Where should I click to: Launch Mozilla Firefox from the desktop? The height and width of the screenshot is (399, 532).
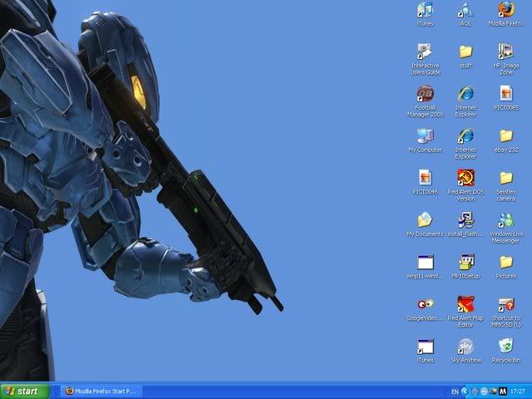[x=506, y=14]
